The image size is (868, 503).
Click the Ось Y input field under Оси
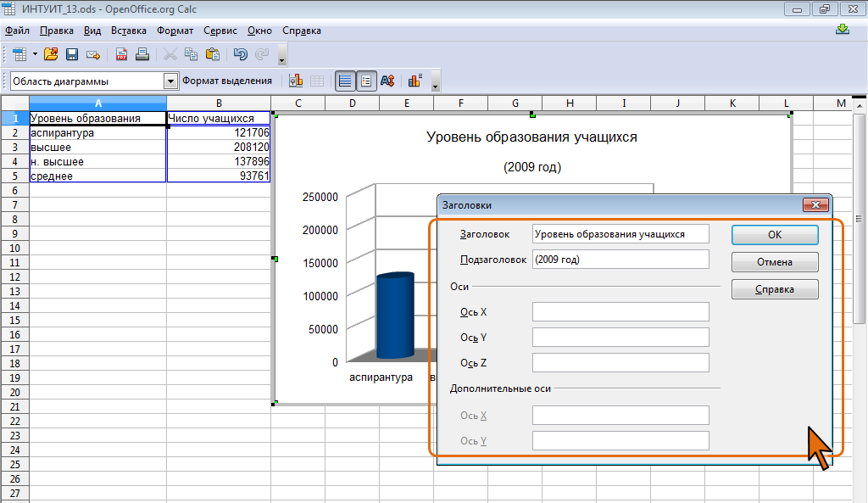point(620,338)
